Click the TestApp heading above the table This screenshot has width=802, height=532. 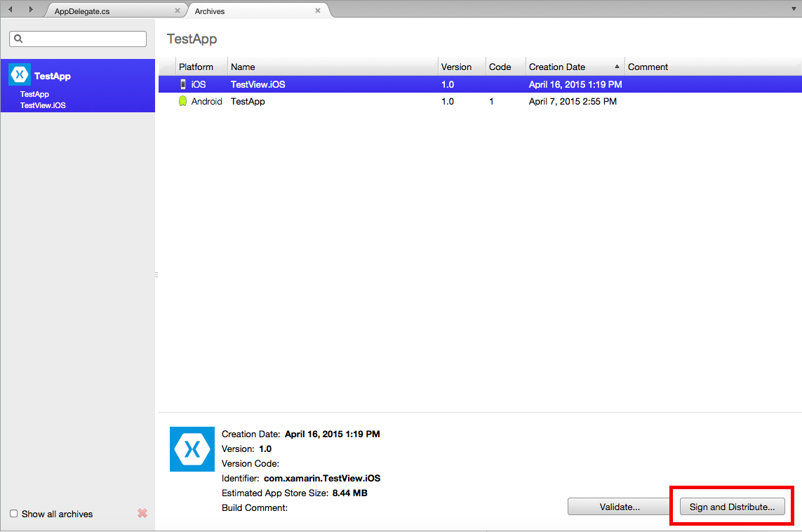click(x=192, y=39)
